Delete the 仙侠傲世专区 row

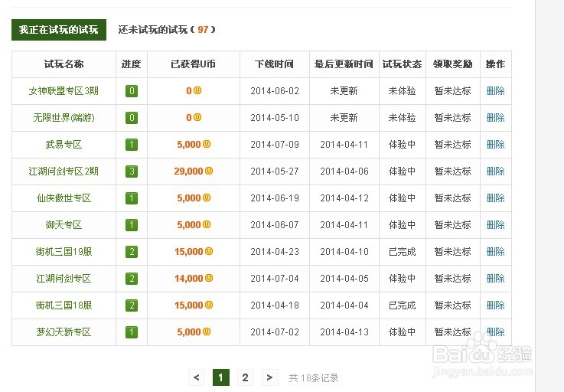(x=495, y=198)
